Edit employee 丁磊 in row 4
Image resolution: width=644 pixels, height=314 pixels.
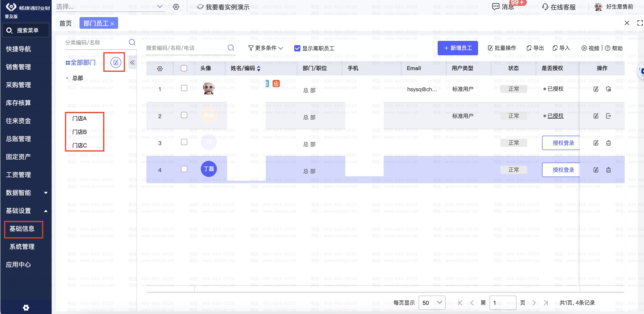(596, 170)
